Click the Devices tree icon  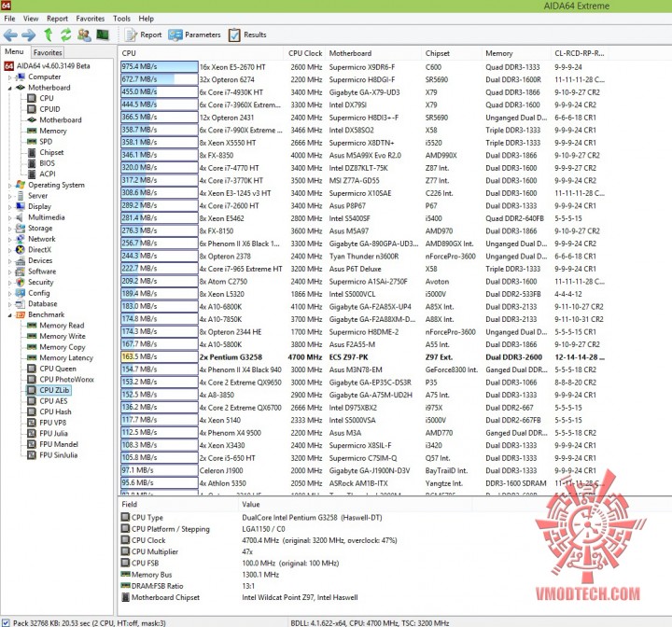(21, 260)
